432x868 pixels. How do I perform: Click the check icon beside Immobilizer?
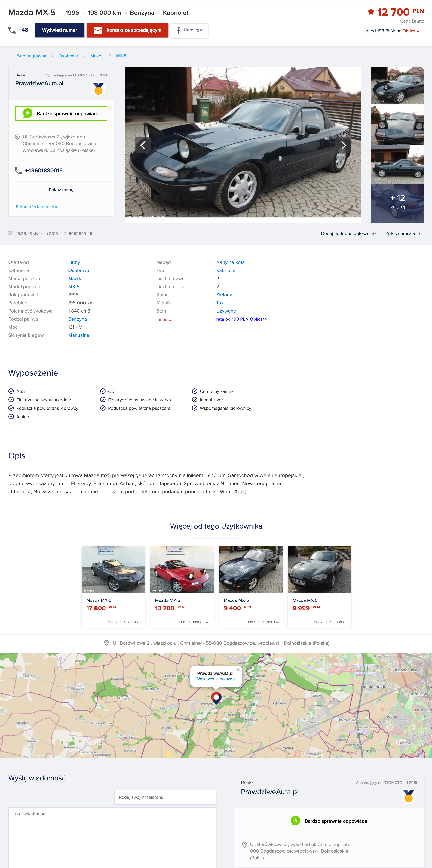pos(195,400)
